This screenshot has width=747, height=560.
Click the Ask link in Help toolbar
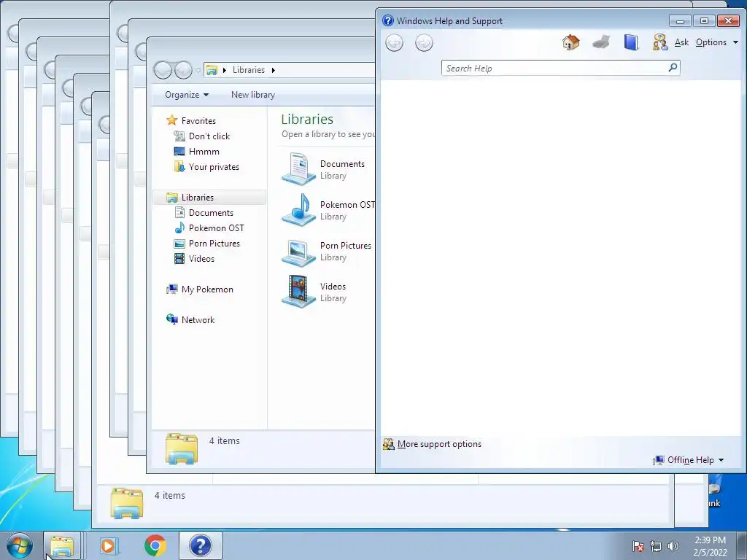pos(681,42)
